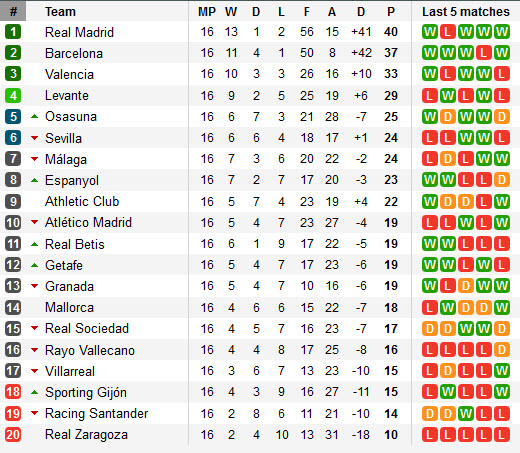Click Barcelona's red L result badge

(x=484, y=53)
